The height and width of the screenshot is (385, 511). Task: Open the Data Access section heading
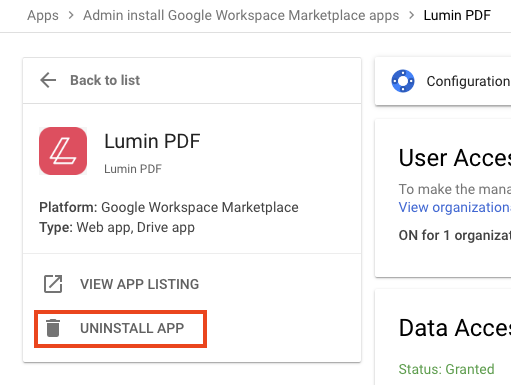455,328
